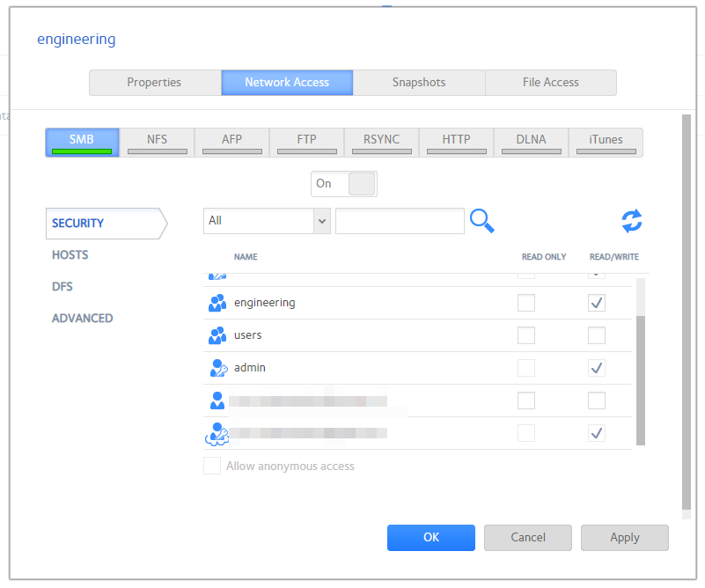705x588 pixels.
Task: Switch to the Snapshots tab
Action: tap(418, 82)
